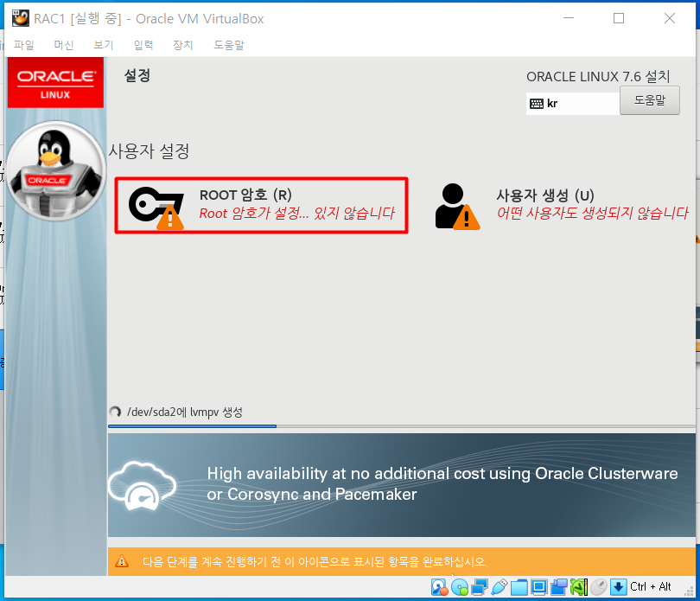Open the 머신 menu
The height and width of the screenshot is (601, 700).
coord(64,45)
